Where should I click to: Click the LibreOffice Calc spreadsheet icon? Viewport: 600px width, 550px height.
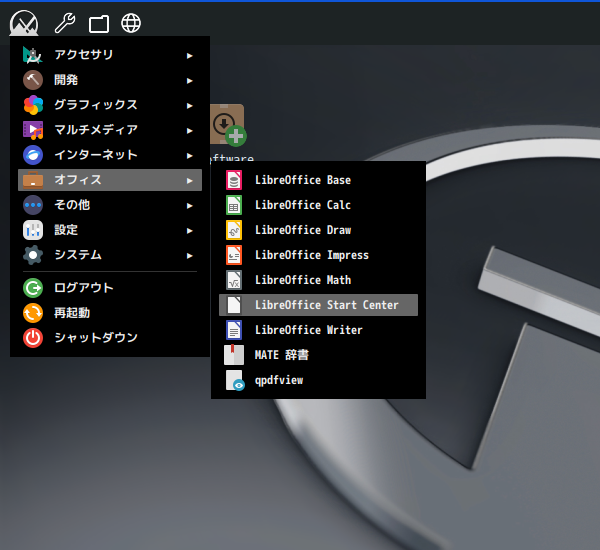(x=234, y=205)
